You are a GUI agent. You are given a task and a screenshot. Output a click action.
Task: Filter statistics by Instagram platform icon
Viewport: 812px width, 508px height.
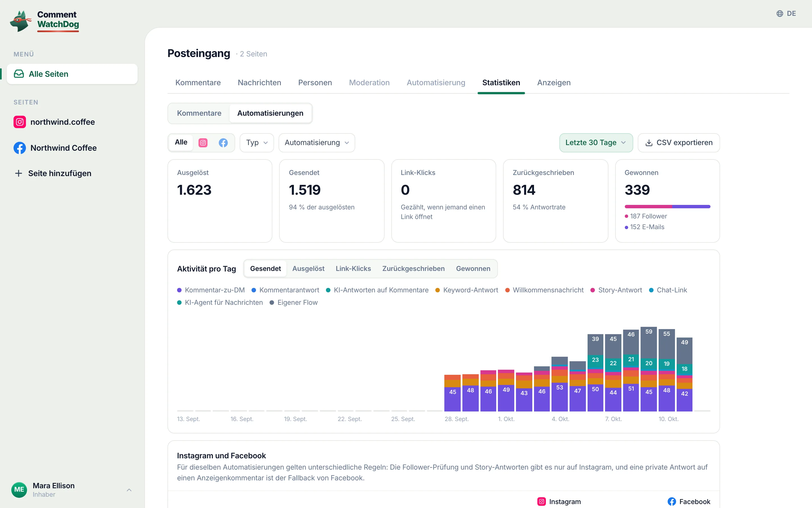pos(203,143)
